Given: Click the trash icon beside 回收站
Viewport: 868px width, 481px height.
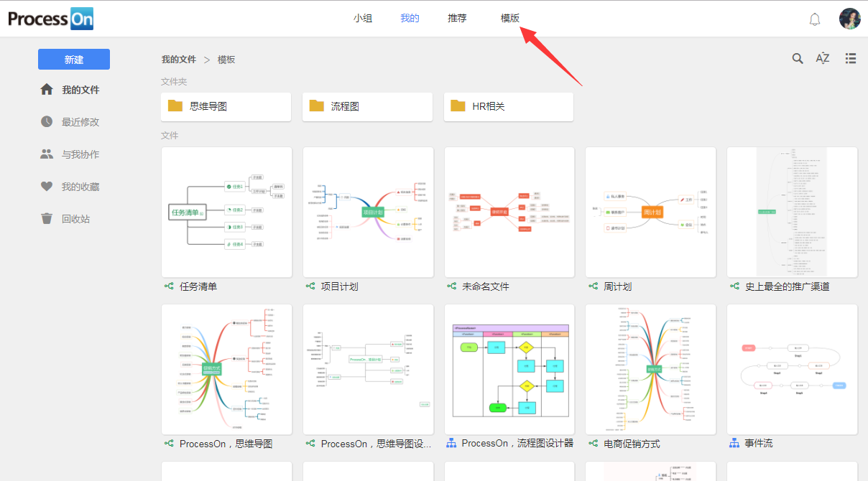Looking at the screenshot, I should pyautogui.click(x=47, y=219).
